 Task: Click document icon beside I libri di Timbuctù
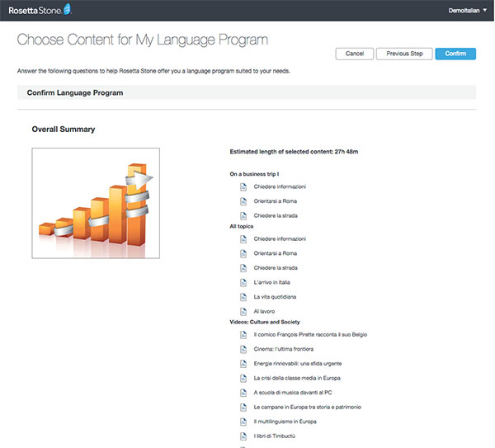(x=243, y=435)
